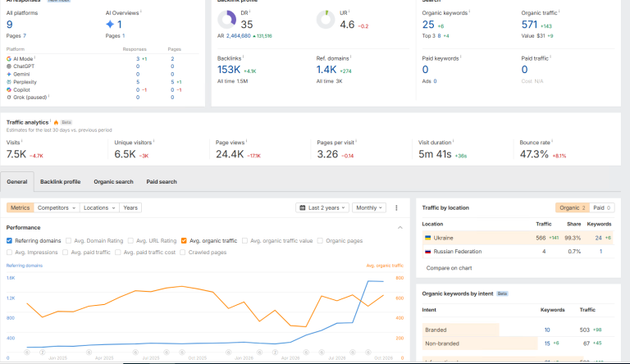This screenshot has height=364, width=630.
Task: Open the Competitors dropdown
Action: click(x=57, y=207)
